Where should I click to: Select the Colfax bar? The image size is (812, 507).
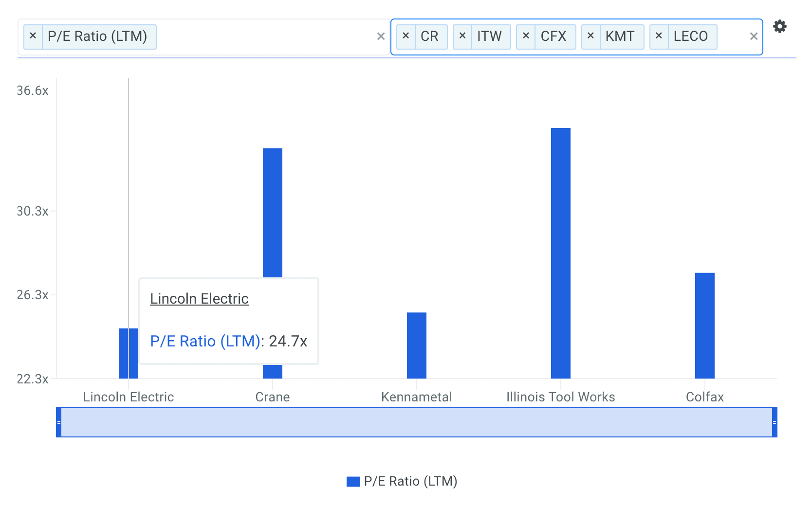pyautogui.click(x=704, y=325)
